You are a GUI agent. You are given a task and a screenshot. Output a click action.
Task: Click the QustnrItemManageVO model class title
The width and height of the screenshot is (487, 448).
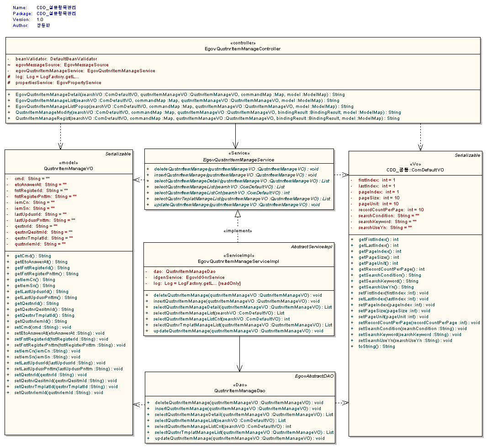[68, 168]
